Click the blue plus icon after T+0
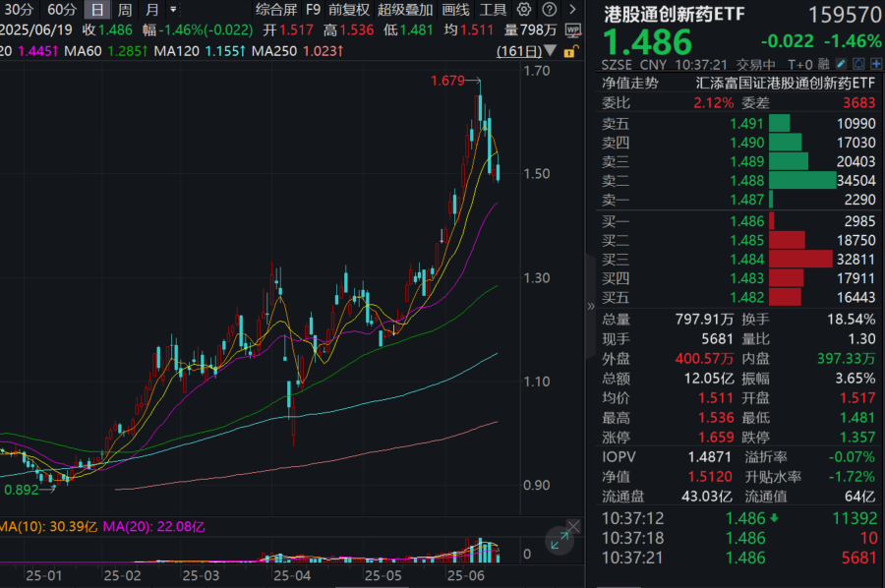The height and width of the screenshot is (588, 885). point(875,63)
